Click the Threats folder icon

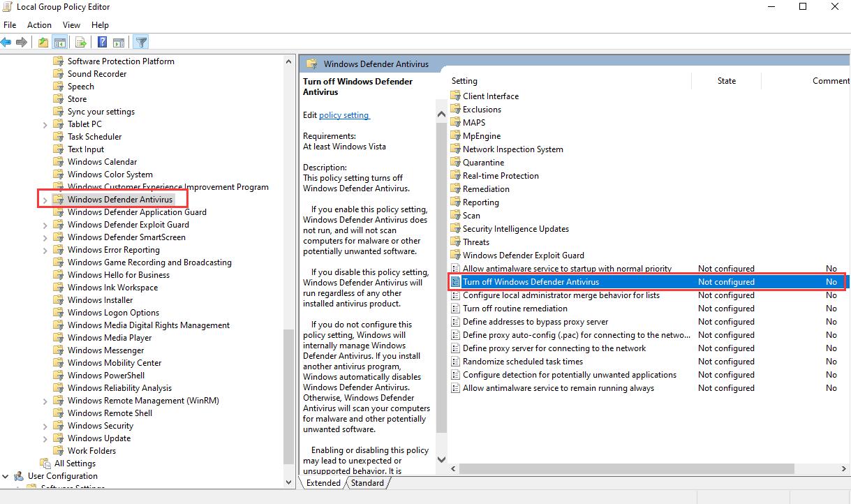[456, 242]
